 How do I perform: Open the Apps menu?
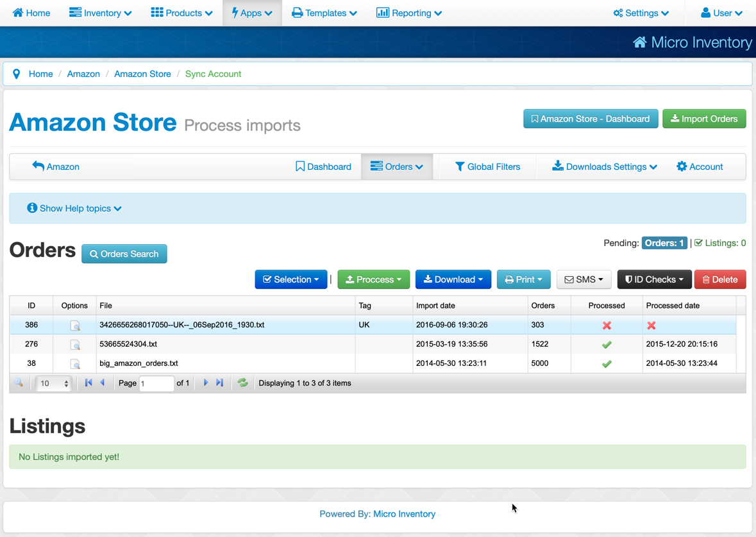(251, 13)
